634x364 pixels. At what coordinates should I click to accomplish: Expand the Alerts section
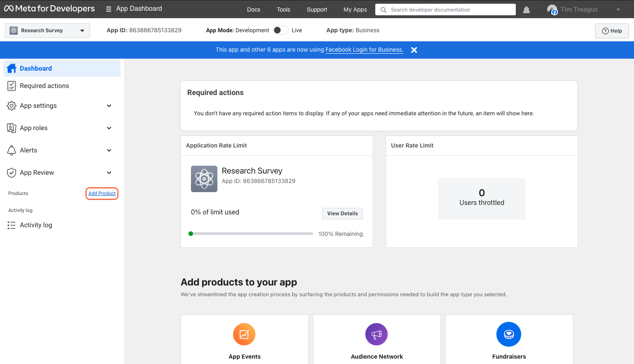click(x=109, y=150)
